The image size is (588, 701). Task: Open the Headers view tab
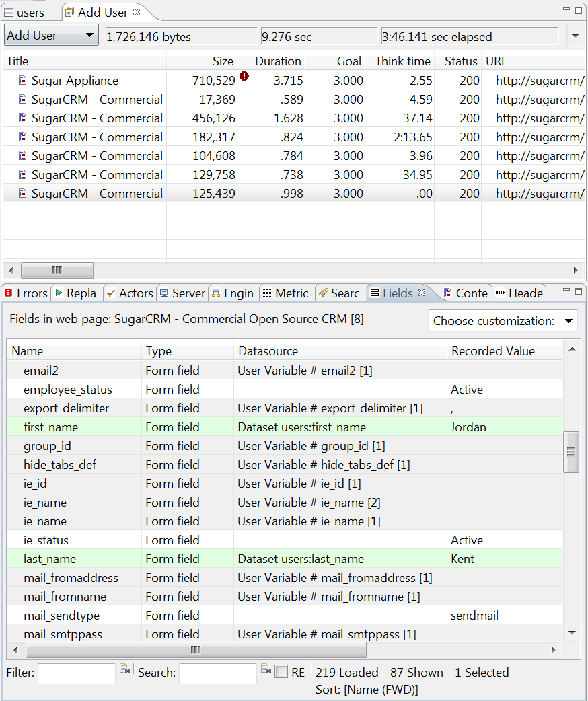[519, 293]
